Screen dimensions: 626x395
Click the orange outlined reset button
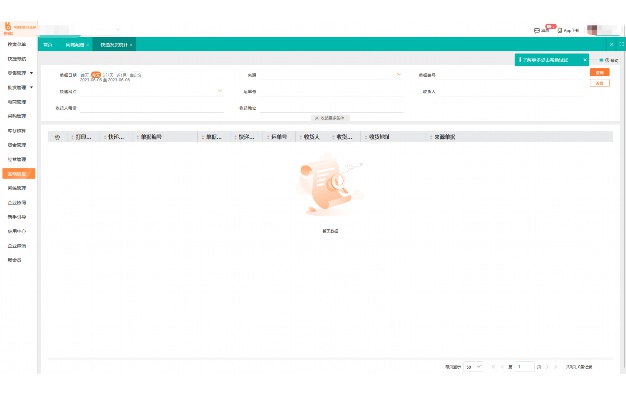point(600,83)
